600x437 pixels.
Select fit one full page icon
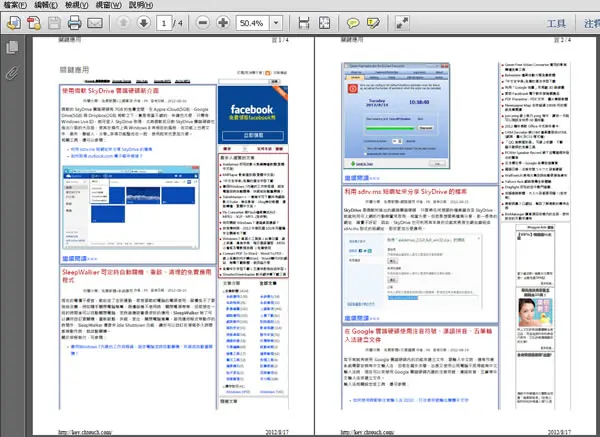[324, 23]
